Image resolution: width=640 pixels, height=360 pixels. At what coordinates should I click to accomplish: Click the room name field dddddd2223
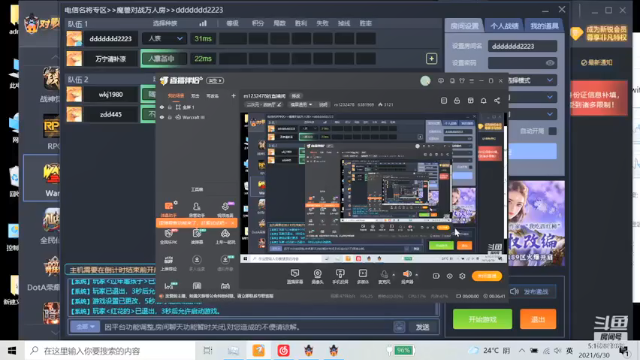click(x=522, y=46)
